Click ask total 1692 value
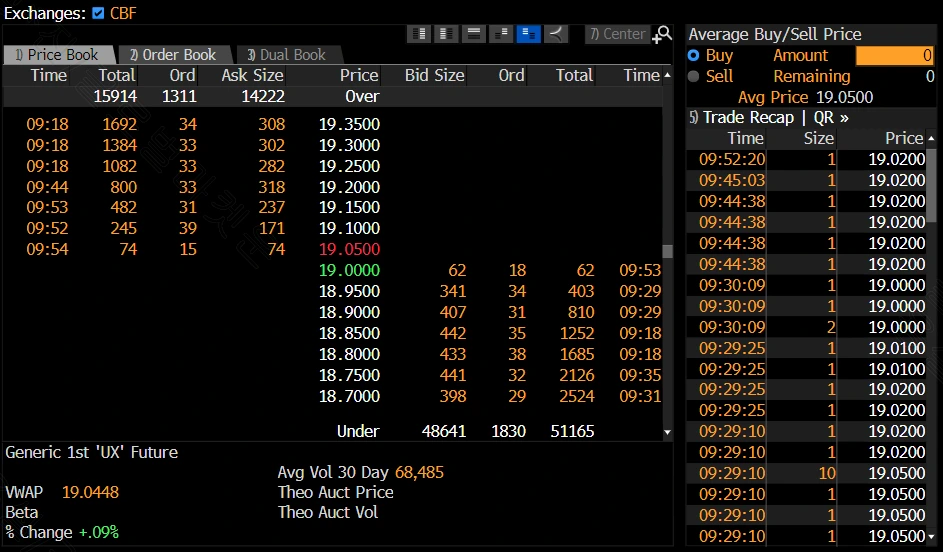 [x=120, y=124]
